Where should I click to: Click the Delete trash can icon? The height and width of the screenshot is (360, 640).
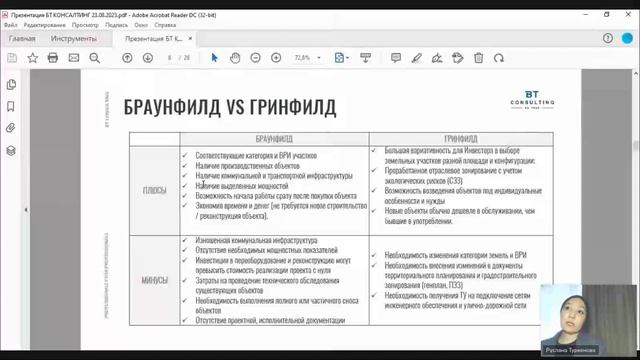[478, 58]
